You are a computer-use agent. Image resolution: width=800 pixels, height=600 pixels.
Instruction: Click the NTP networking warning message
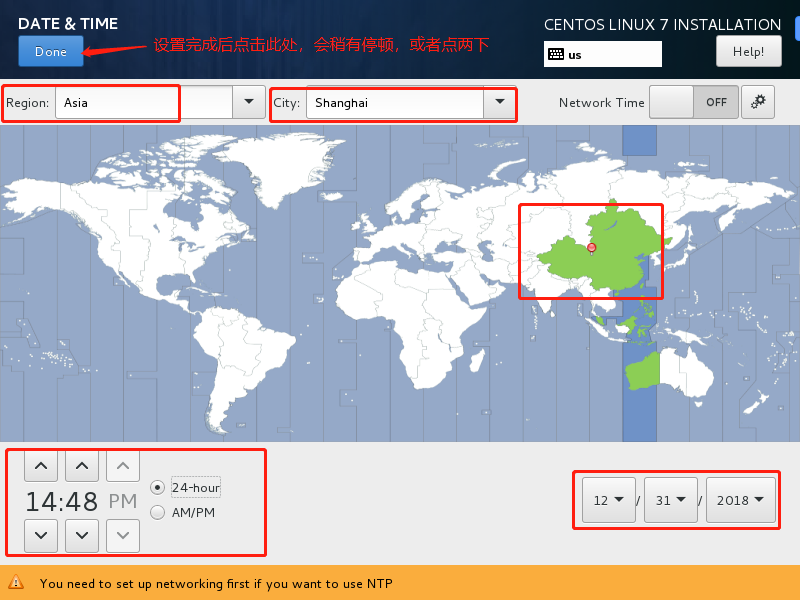(x=216, y=583)
